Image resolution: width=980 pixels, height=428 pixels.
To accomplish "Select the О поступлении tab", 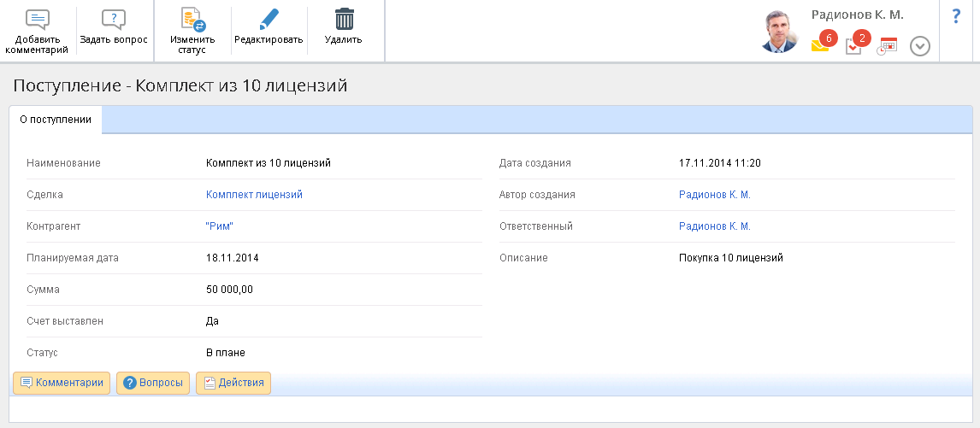I will [56, 120].
